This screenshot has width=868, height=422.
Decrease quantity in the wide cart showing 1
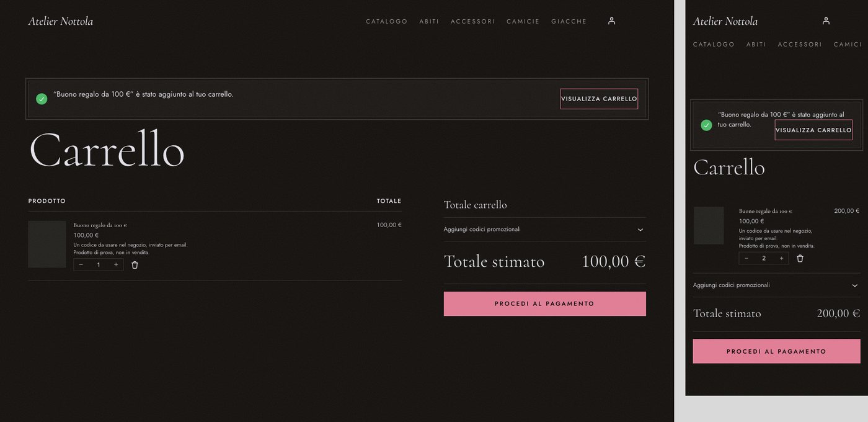pyautogui.click(x=81, y=265)
